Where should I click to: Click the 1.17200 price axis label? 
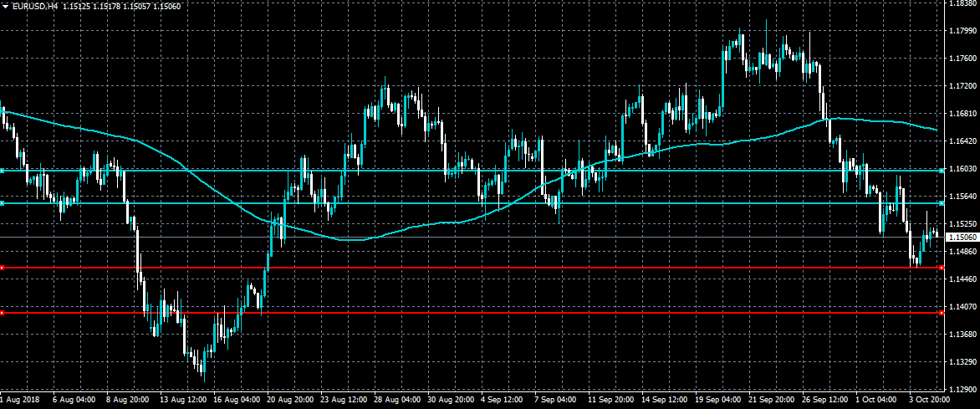(x=962, y=85)
